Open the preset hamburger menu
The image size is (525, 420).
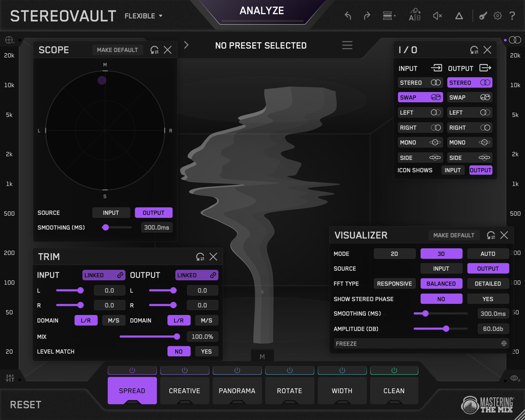(x=347, y=45)
